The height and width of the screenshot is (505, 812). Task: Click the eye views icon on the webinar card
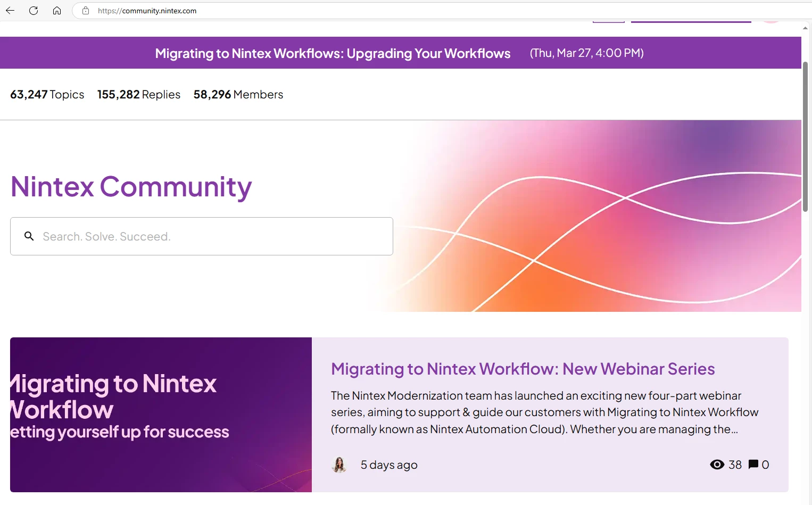coord(717,465)
